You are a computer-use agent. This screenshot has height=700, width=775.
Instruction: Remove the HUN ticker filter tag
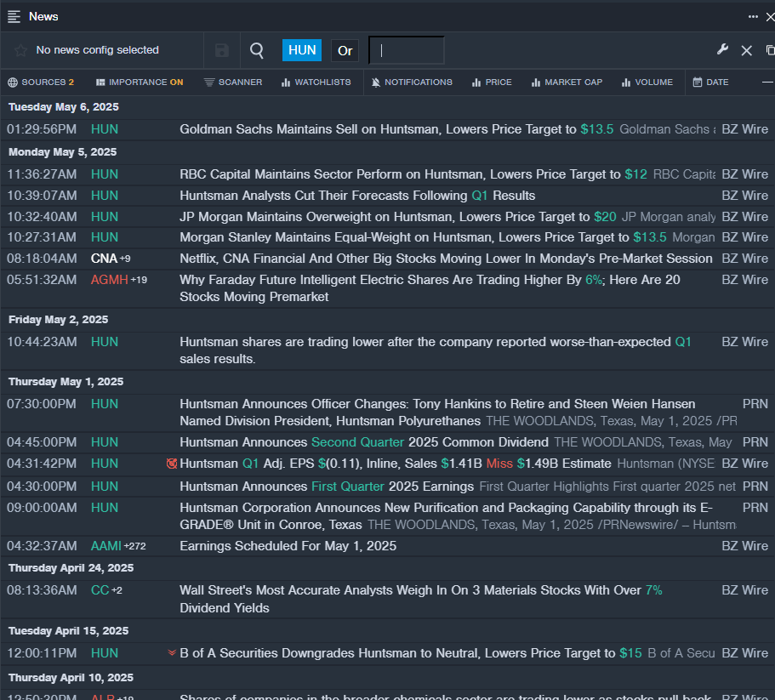301,50
